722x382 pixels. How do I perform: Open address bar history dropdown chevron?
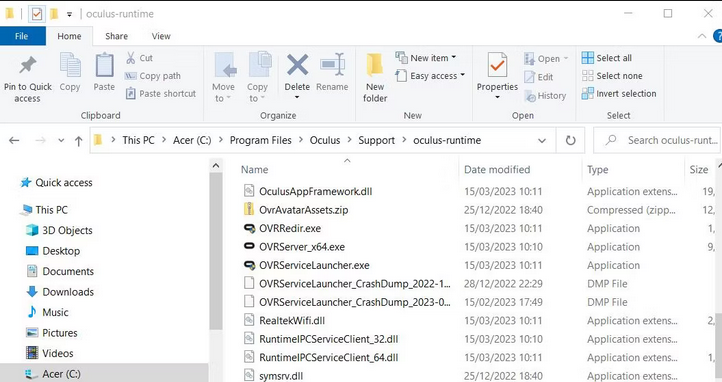tap(542, 140)
